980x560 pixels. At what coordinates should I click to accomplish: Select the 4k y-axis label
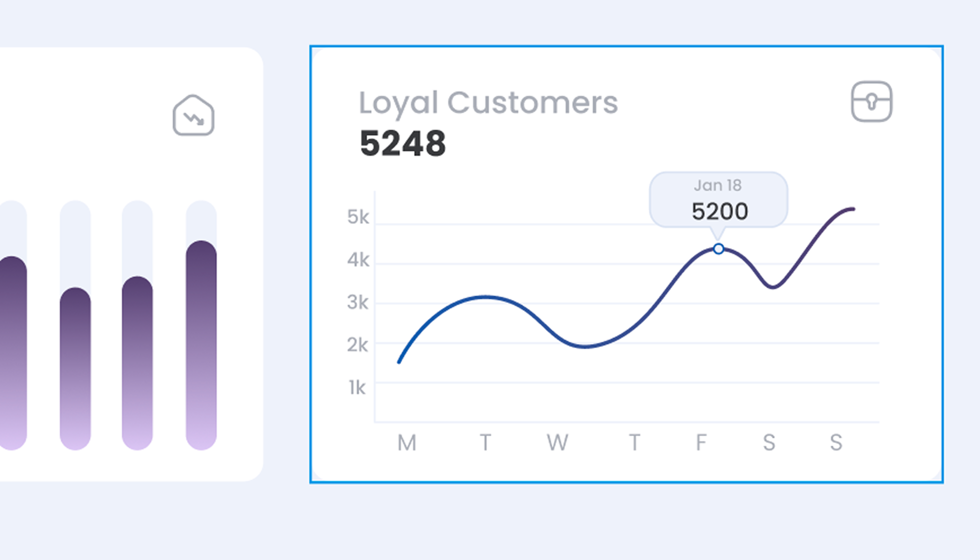coord(358,260)
